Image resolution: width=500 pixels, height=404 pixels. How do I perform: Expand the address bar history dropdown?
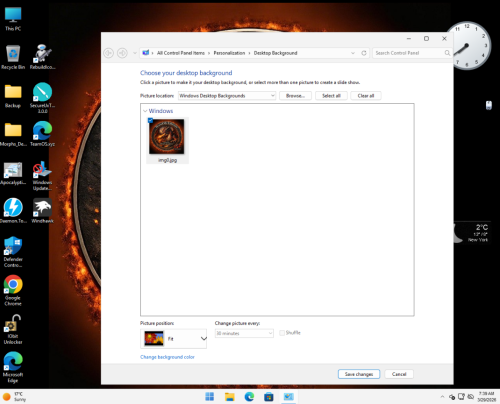point(353,53)
